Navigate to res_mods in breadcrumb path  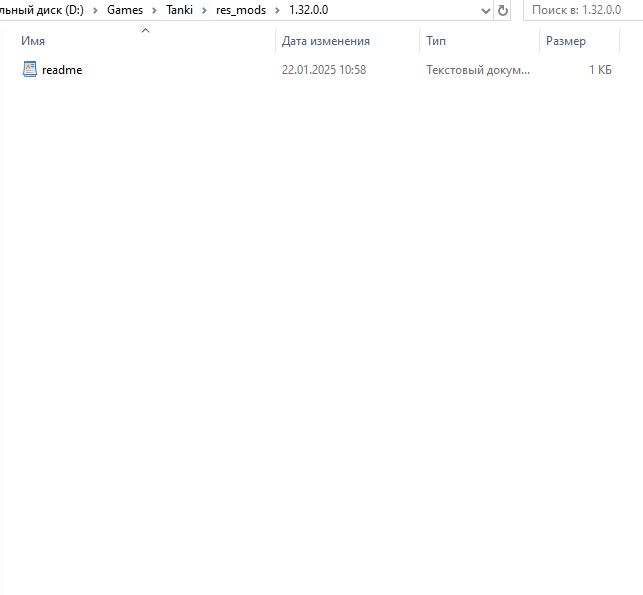coord(241,10)
